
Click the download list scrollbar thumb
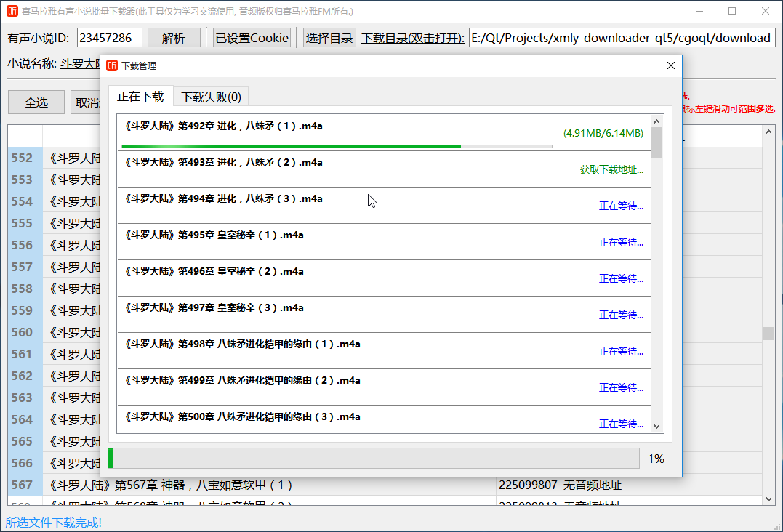click(x=656, y=142)
